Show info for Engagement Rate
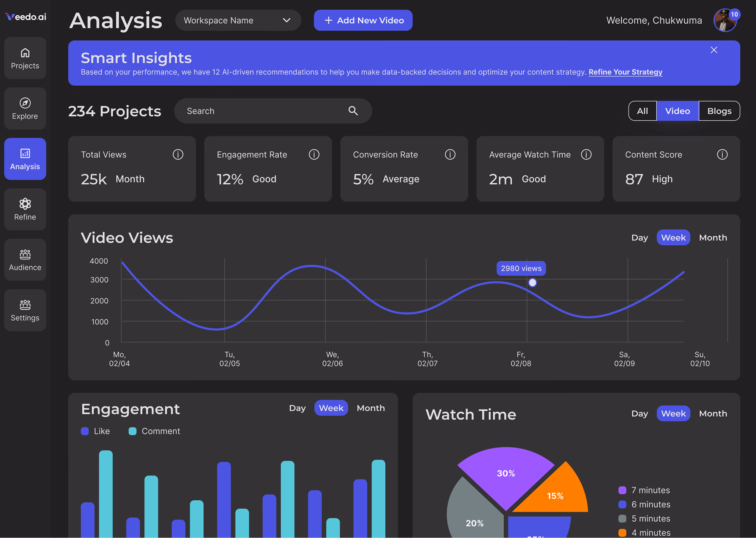This screenshot has width=756, height=538. click(314, 155)
